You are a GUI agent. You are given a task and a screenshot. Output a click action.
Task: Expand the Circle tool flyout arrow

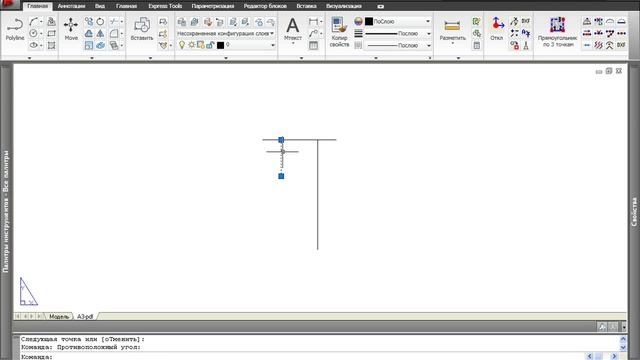(x=41, y=33)
